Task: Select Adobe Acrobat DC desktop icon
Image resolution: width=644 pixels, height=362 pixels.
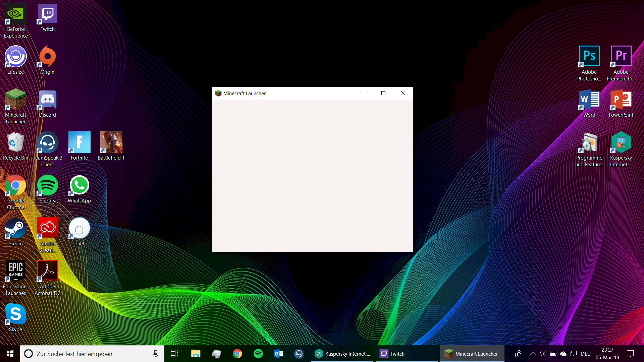Action: pyautogui.click(x=47, y=278)
